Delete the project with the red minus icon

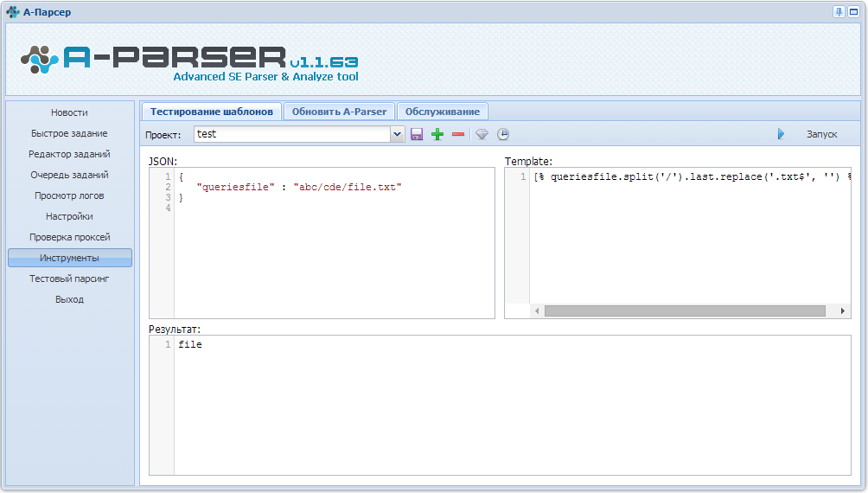(x=458, y=134)
